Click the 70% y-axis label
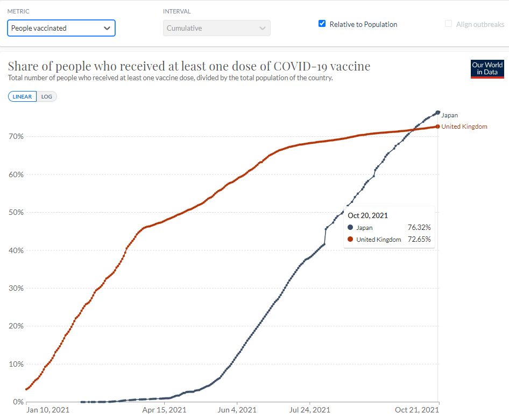The width and height of the screenshot is (509, 420). click(16, 136)
